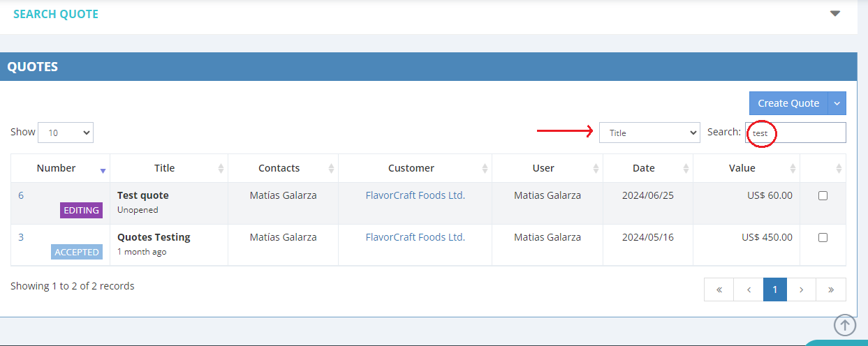Open quote number 6

(x=21, y=195)
